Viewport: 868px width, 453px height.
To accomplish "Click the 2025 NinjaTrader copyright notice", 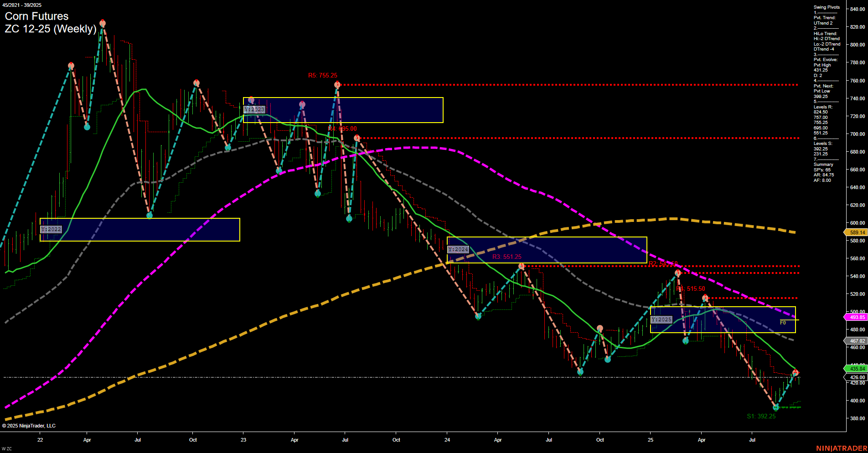I will coord(29,426).
